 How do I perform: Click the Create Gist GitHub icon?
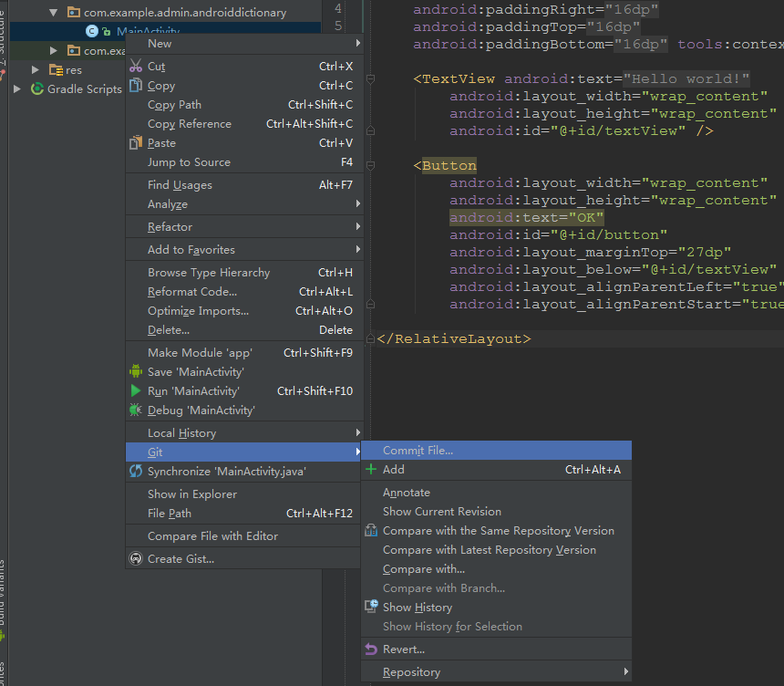click(x=136, y=559)
